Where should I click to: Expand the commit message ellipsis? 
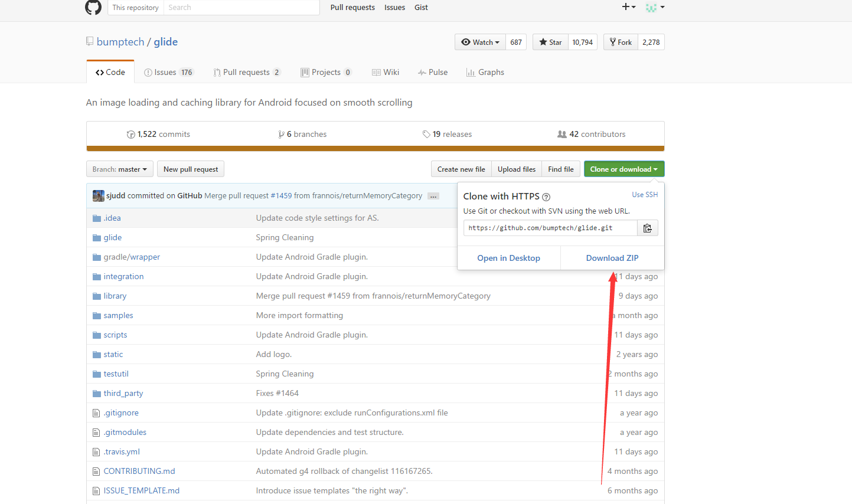(x=433, y=196)
